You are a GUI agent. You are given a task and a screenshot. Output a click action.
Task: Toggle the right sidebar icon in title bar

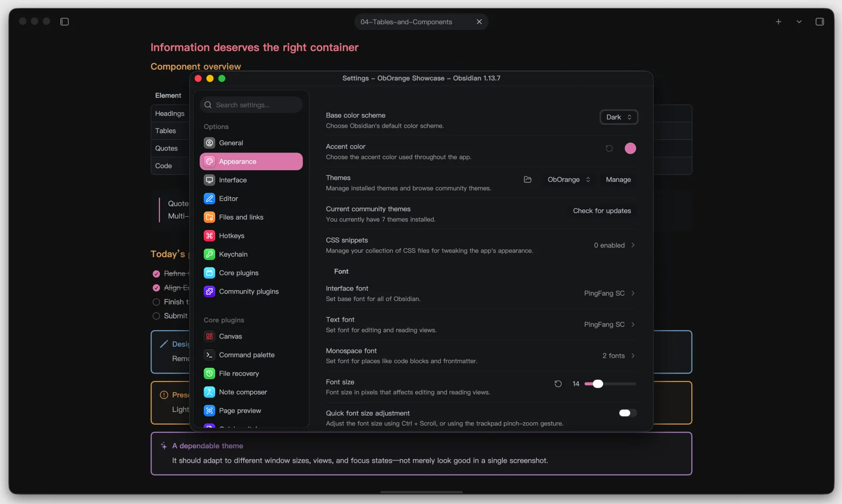[820, 22]
